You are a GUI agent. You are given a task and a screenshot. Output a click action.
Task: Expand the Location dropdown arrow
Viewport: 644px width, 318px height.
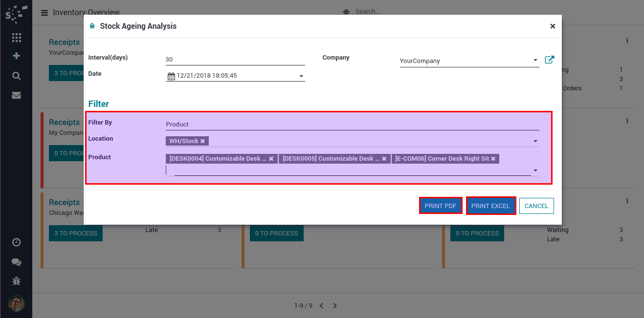coord(535,141)
